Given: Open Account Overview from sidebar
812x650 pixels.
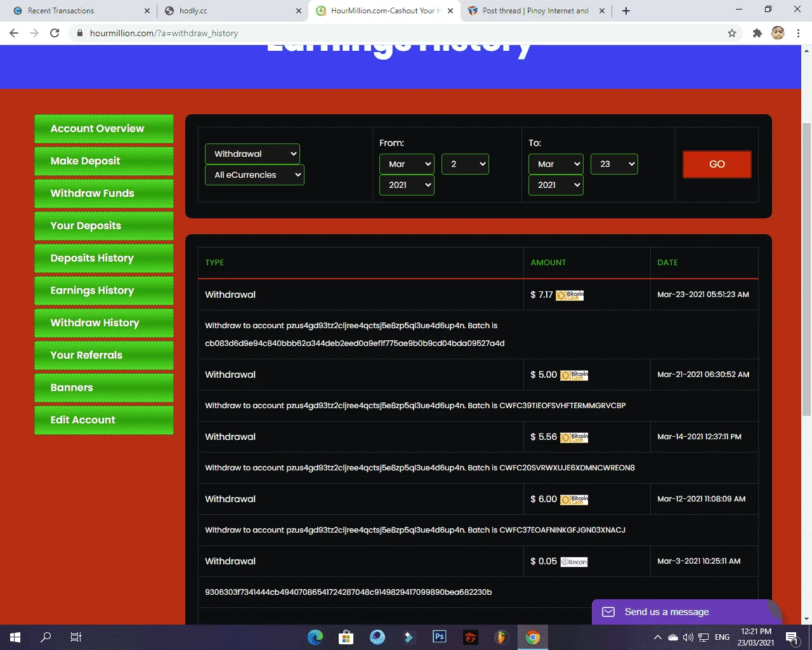Looking at the screenshot, I should click(104, 129).
